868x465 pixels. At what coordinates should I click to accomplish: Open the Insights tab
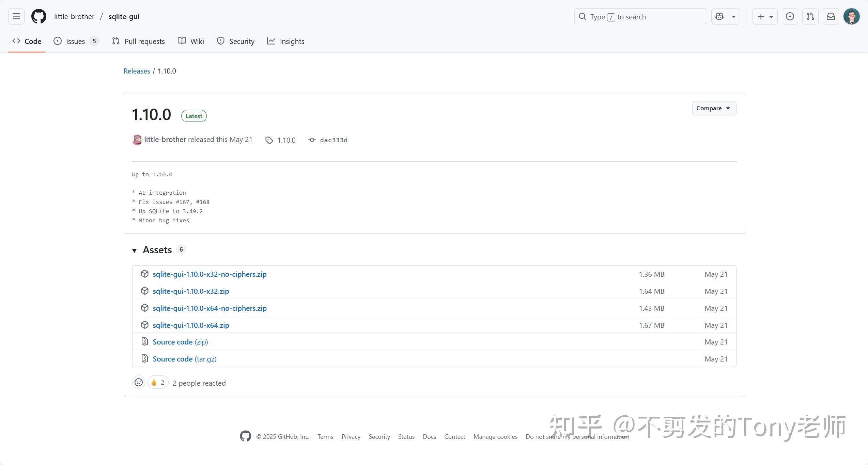(292, 41)
